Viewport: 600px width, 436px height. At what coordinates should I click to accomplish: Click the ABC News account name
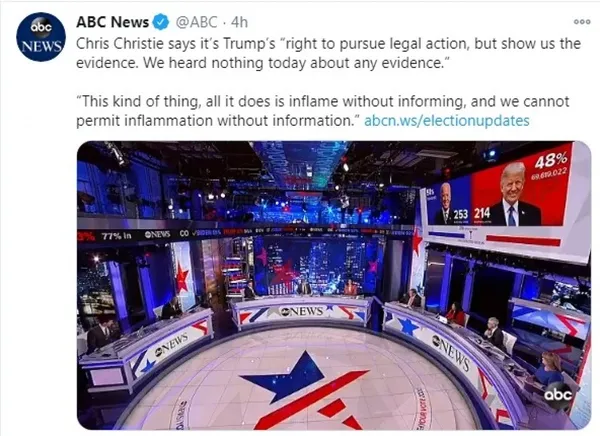coord(112,22)
